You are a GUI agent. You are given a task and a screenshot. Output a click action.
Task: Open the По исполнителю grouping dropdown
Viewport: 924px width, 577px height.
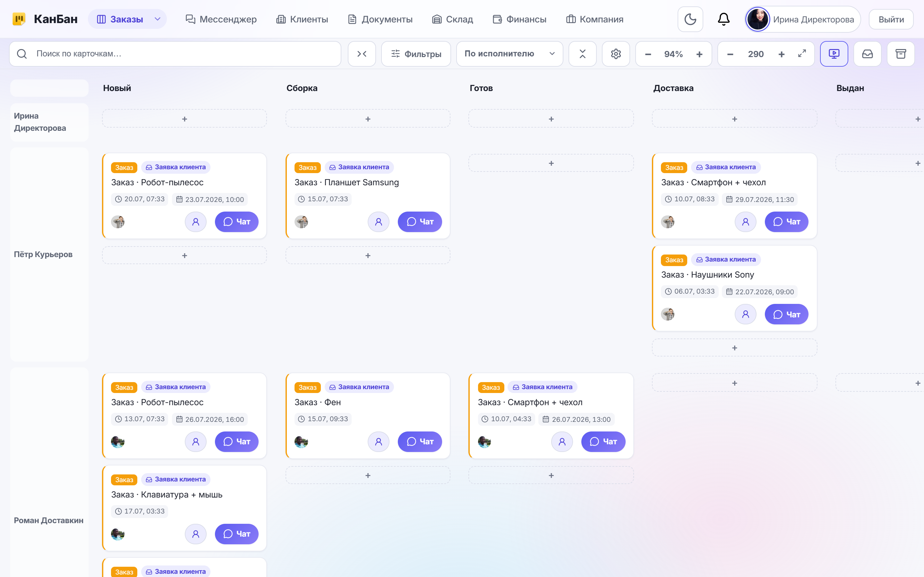click(509, 54)
